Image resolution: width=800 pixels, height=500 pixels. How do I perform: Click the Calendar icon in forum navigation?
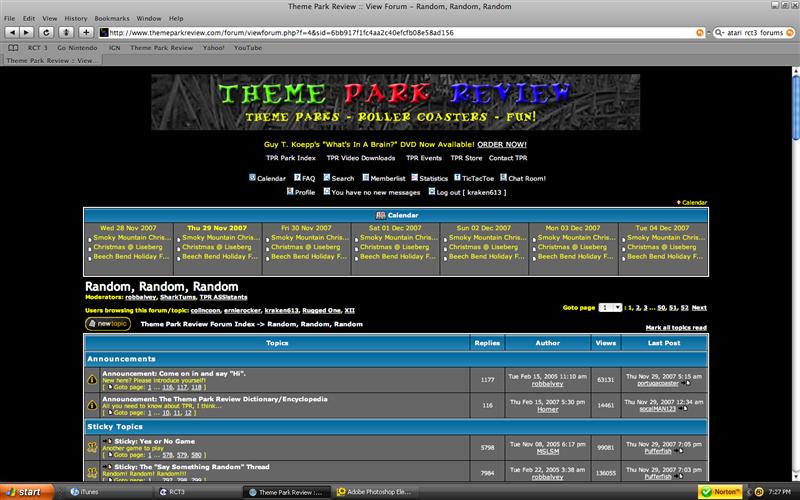pos(252,178)
